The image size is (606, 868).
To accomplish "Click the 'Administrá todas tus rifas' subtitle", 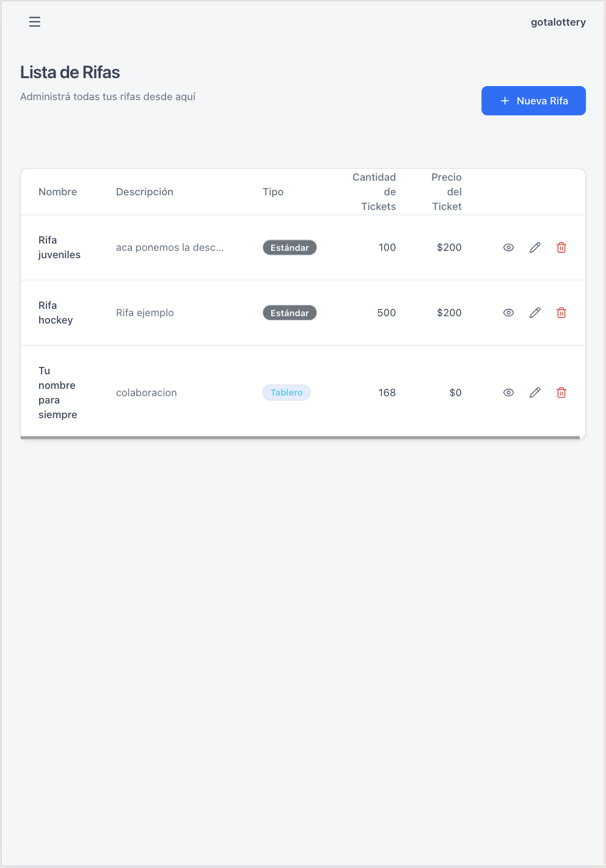I will pos(108,96).
